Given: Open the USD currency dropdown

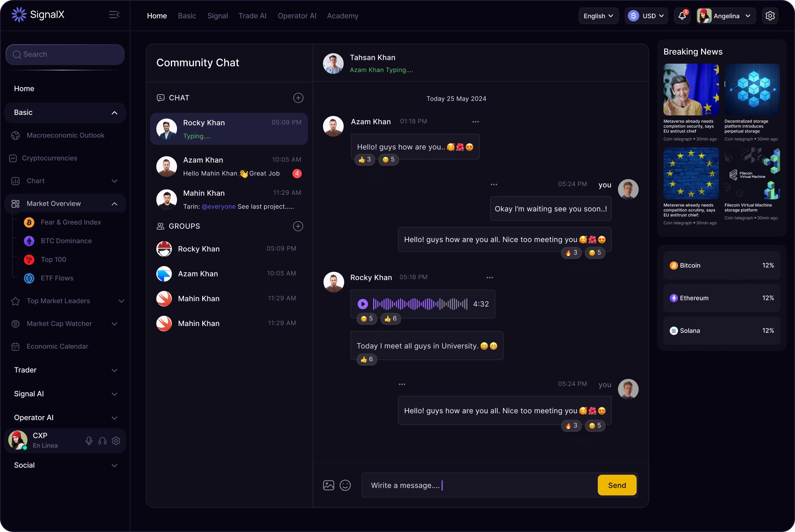Looking at the screenshot, I should pyautogui.click(x=646, y=16).
